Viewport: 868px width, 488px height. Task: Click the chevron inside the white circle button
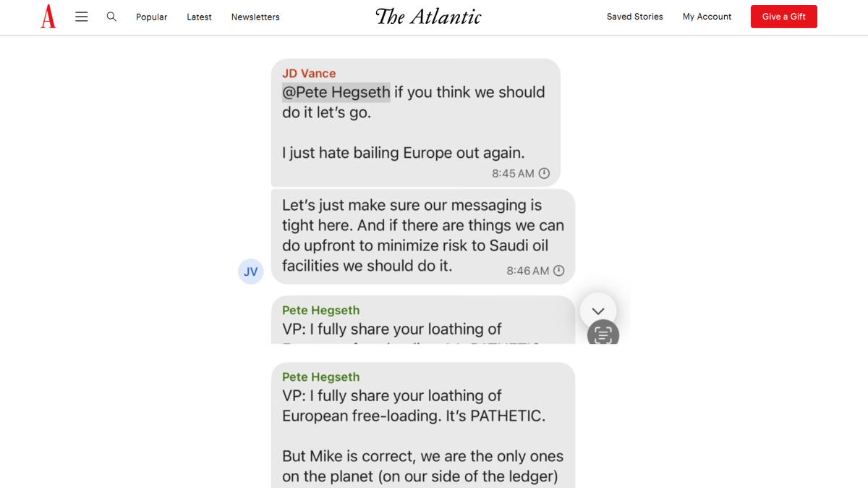598,310
